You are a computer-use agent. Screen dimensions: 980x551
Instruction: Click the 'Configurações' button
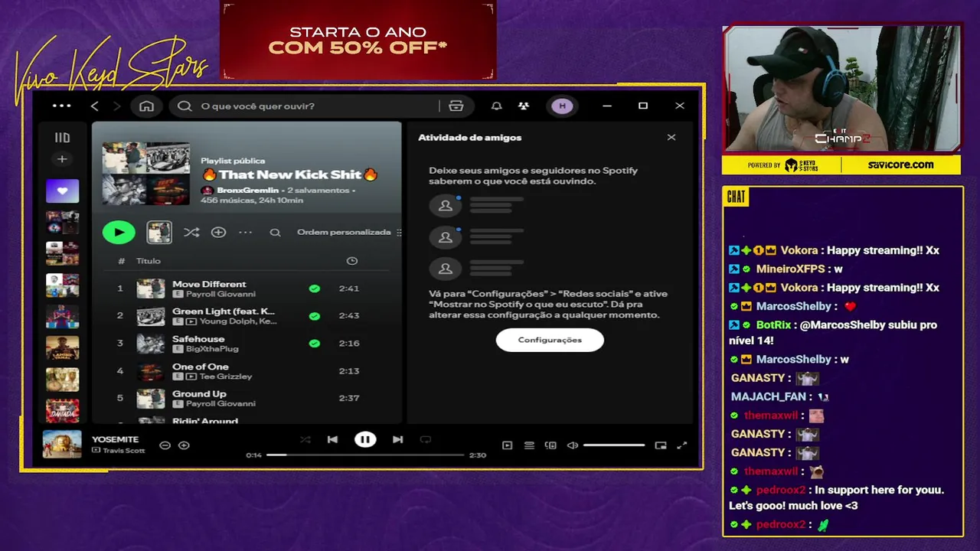pyautogui.click(x=550, y=340)
